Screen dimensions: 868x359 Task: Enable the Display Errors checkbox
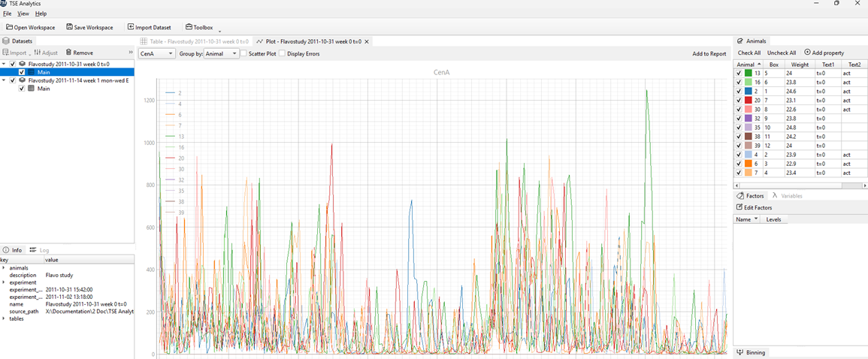(x=282, y=53)
